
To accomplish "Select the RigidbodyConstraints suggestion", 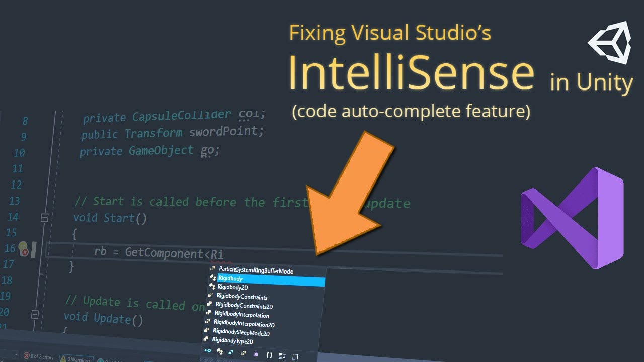I will [x=242, y=296].
